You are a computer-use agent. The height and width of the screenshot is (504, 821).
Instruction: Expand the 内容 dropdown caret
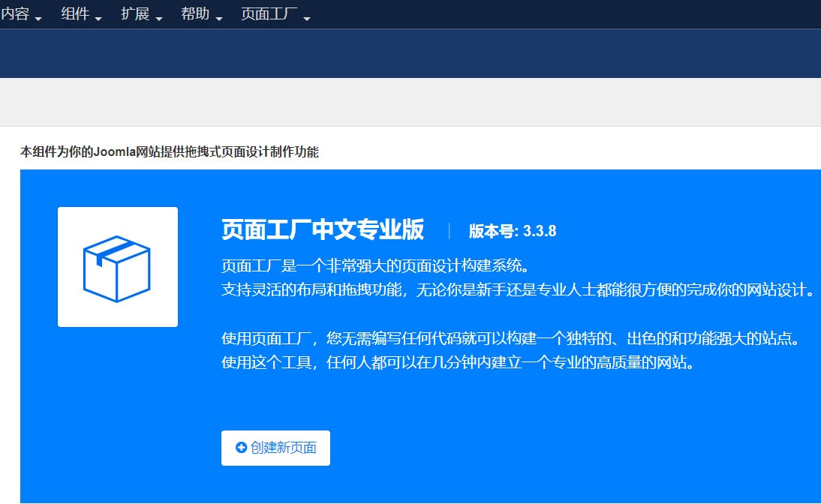click(38, 19)
